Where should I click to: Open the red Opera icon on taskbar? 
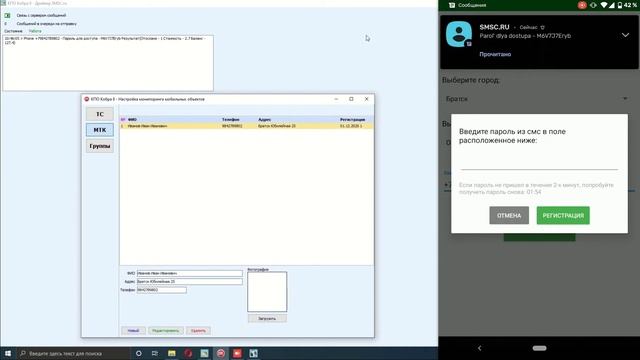188,353
